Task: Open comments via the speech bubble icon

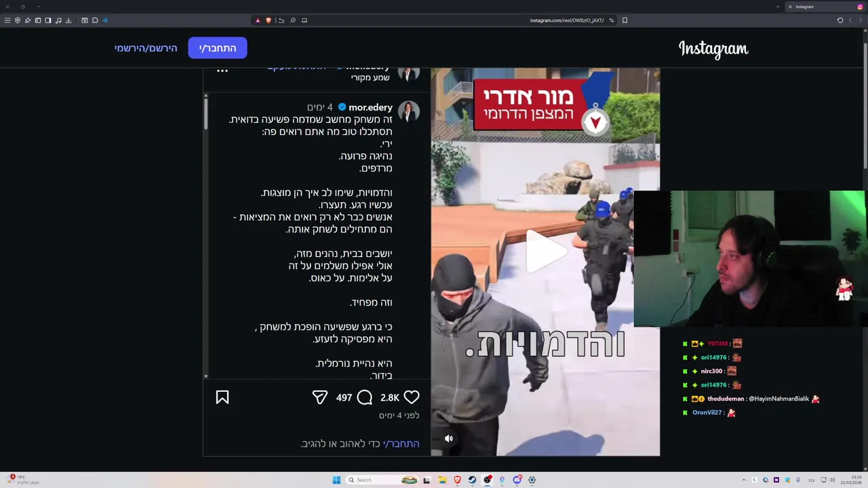Action: pos(365,397)
